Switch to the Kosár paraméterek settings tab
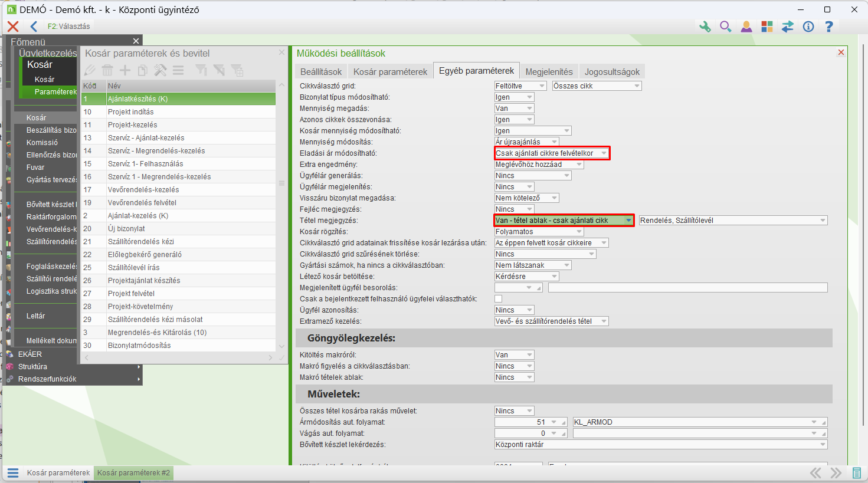 (390, 71)
